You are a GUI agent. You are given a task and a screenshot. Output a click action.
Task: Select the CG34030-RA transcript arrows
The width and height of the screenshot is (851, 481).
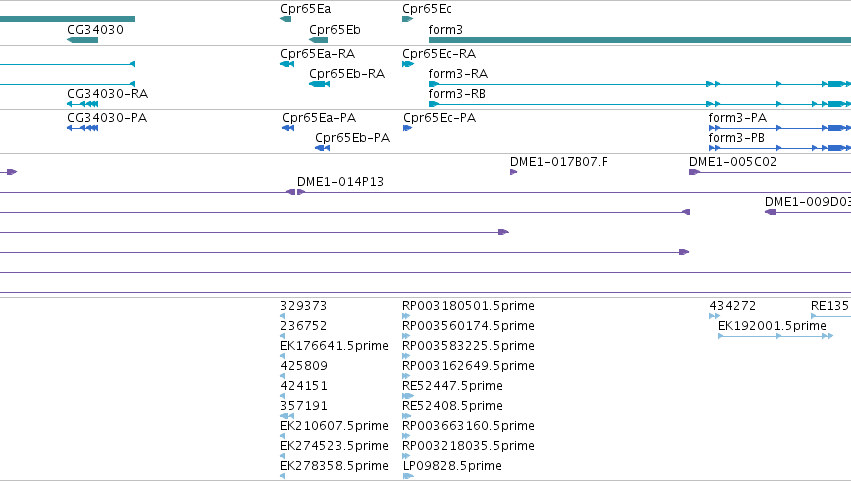(x=82, y=104)
